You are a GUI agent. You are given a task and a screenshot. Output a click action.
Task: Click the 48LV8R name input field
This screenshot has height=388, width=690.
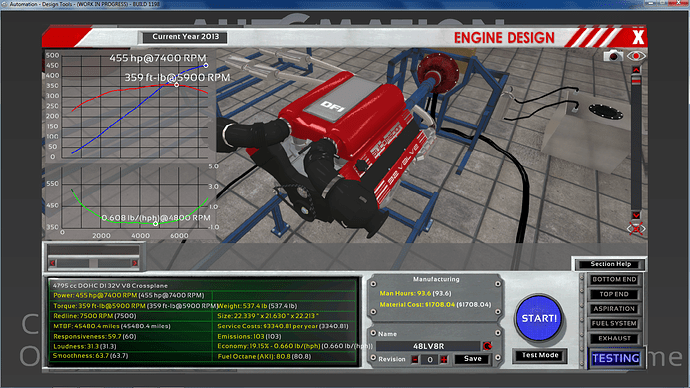(x=428, y=346)
